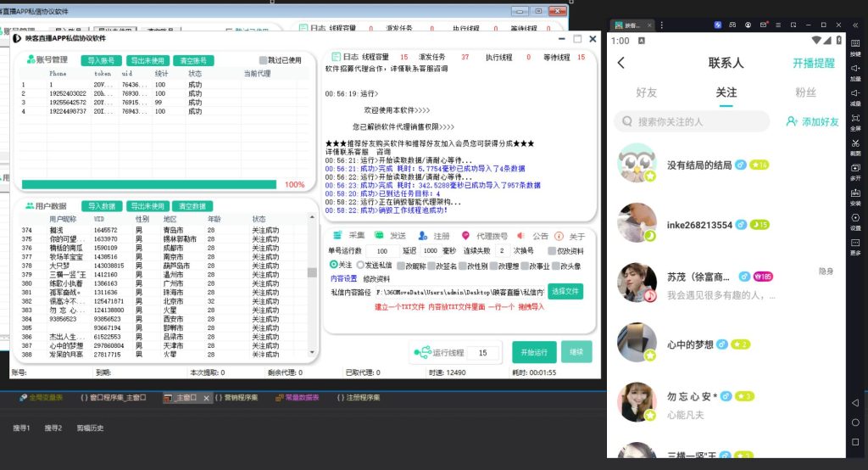This screenshot has width=868, height=470.
Task: Click the 搜索你关注的人 search field
Action: pyautogui.click(x=693, y=121)
